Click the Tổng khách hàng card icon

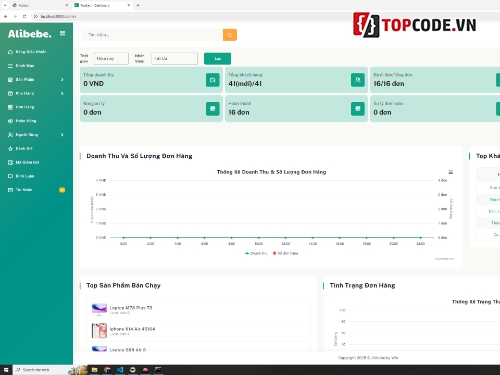(358, 80)
